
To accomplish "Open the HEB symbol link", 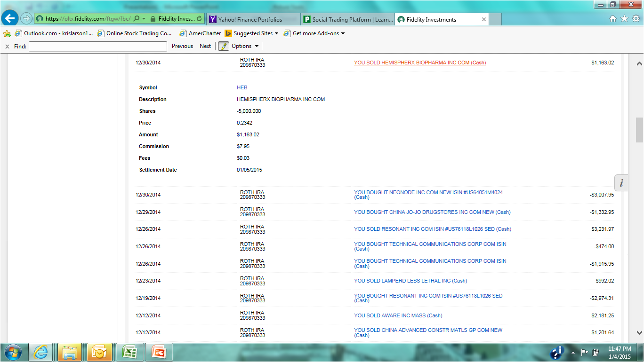I will [x=242, y=87].
